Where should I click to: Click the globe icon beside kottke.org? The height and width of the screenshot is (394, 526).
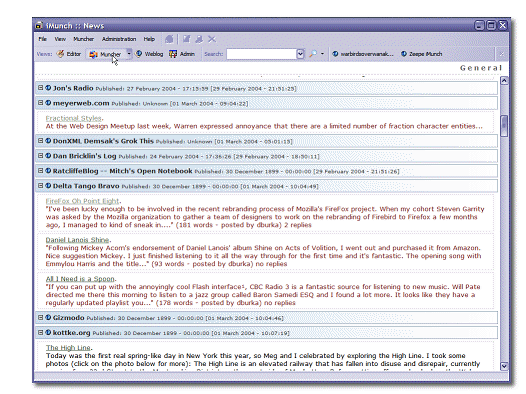click(48, 332)
